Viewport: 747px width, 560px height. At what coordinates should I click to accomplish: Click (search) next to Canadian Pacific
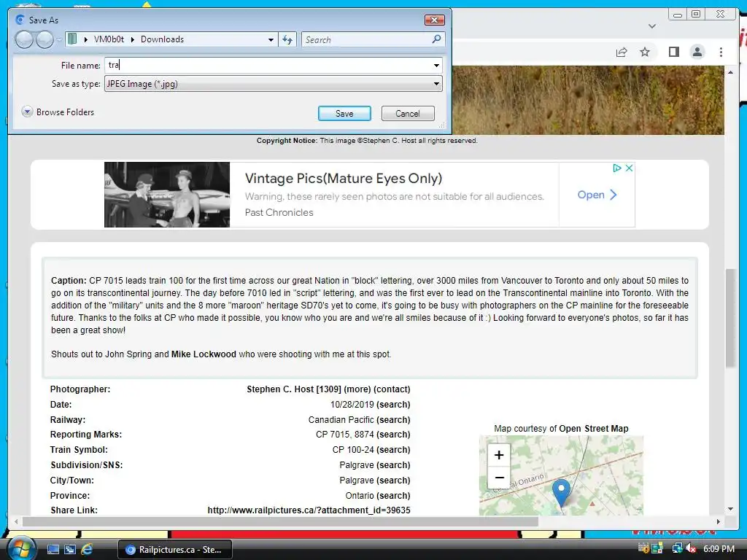(393, 419)
